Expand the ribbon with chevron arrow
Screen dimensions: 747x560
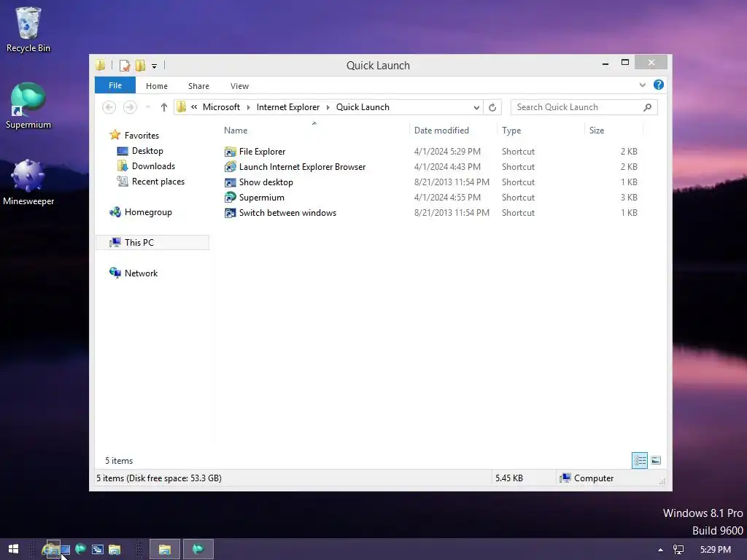[x=642, y=85]
